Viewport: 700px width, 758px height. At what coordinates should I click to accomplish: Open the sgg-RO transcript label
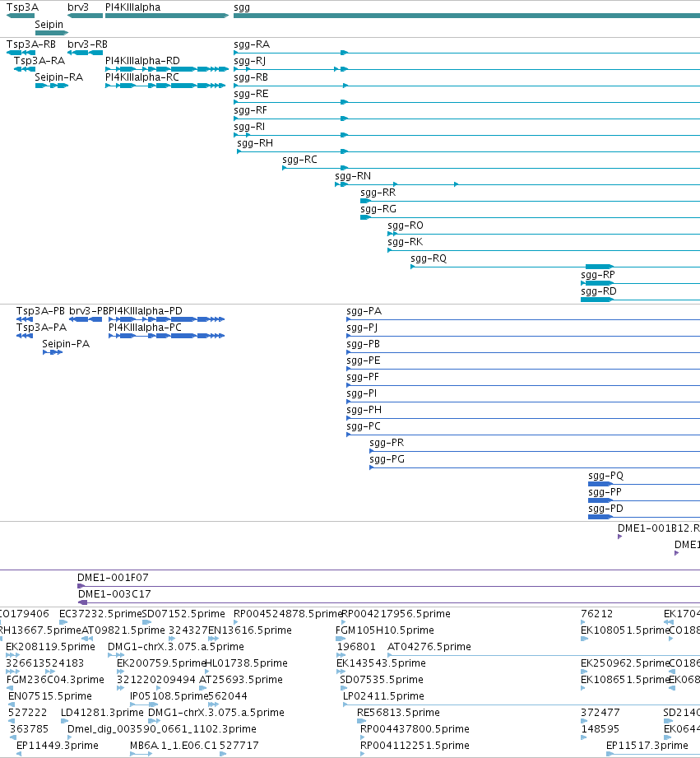pos(406,225)
